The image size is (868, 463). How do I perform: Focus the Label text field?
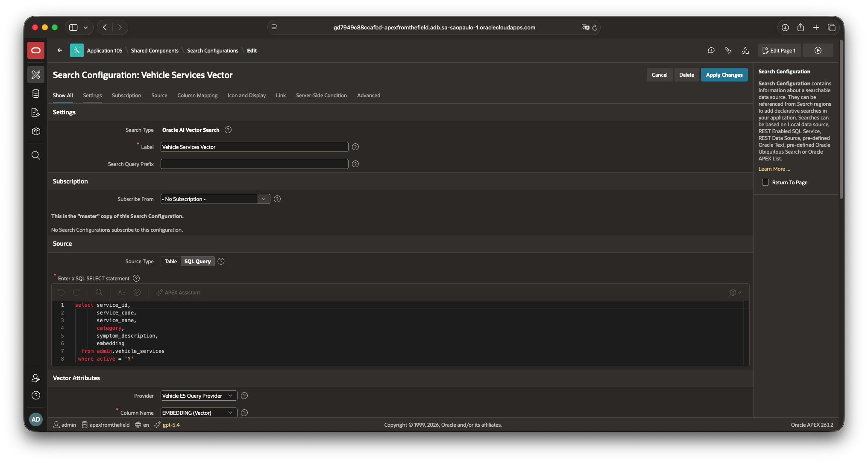coord(255,147)
